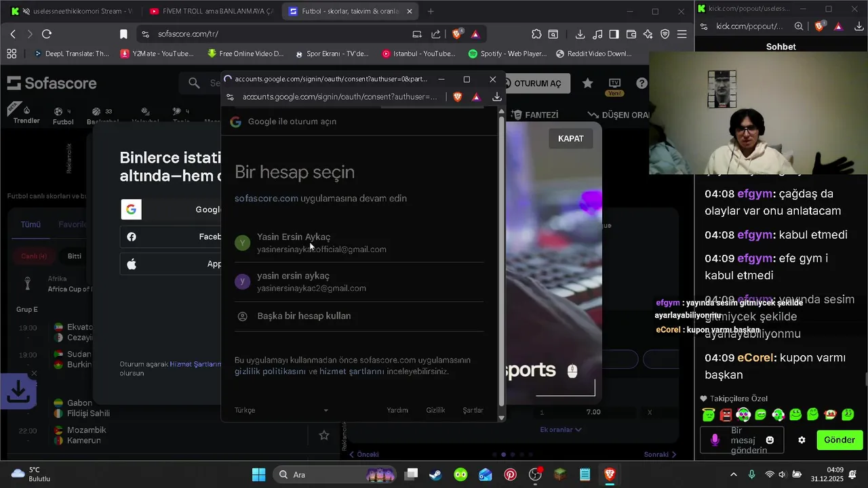Click the Yardım footer link
Viewport: 868px width, 488px height.
[x=397, y=410]
